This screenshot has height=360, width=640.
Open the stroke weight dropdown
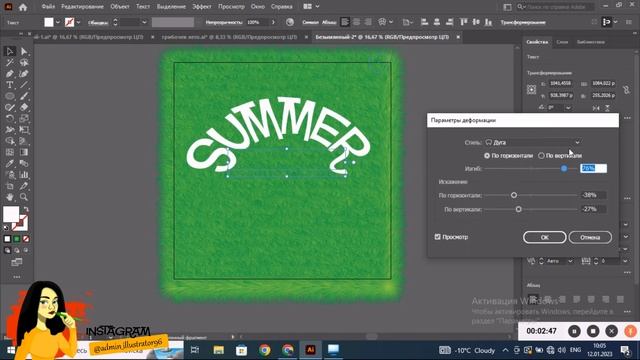144,22
